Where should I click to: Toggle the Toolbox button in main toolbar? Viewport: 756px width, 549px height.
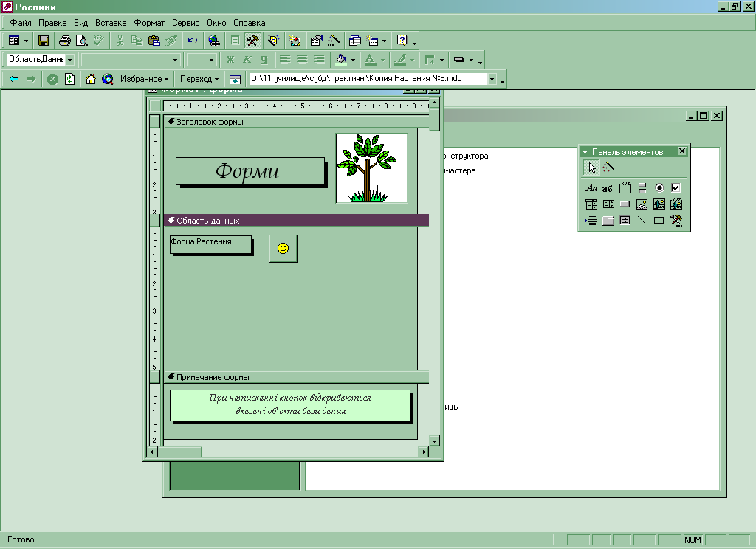252,41
